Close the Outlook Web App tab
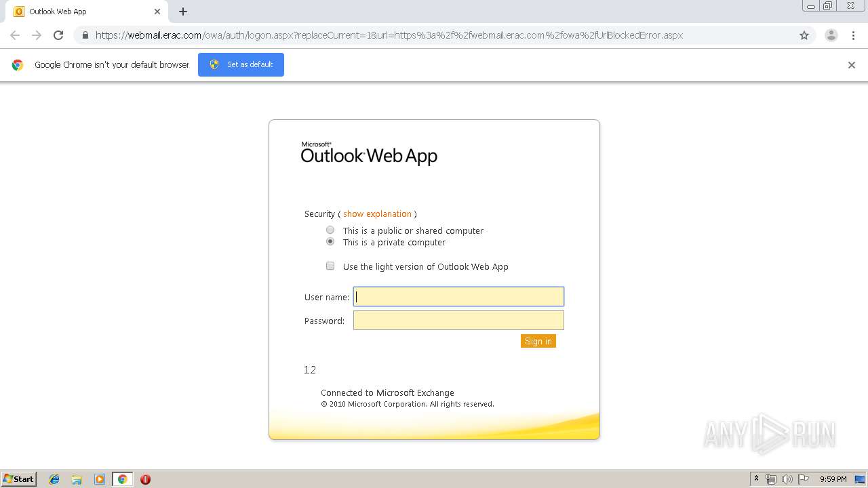This screenshot has height=488, width=868. [x=157, y=12]
